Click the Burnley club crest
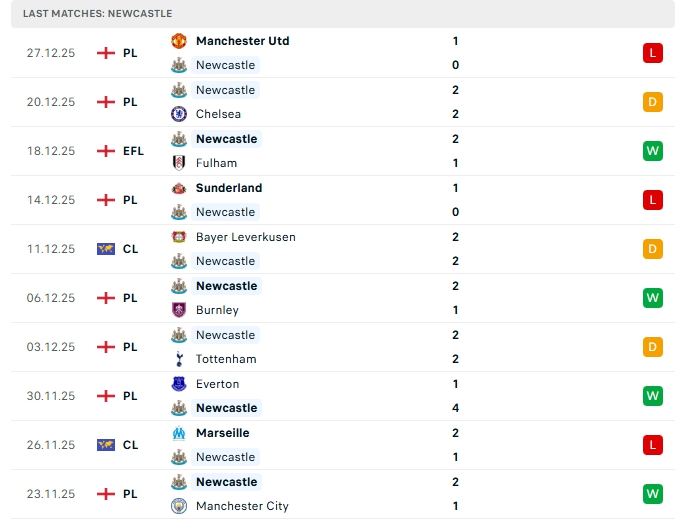This screenshot has width=685, height=523. click(x=179, y=310)
